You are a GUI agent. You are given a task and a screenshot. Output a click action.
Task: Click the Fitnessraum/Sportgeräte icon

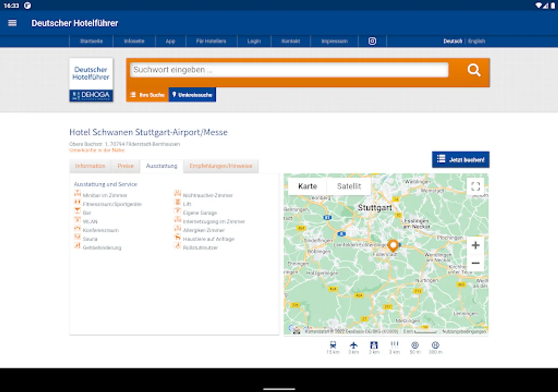[x=78, y=203]
